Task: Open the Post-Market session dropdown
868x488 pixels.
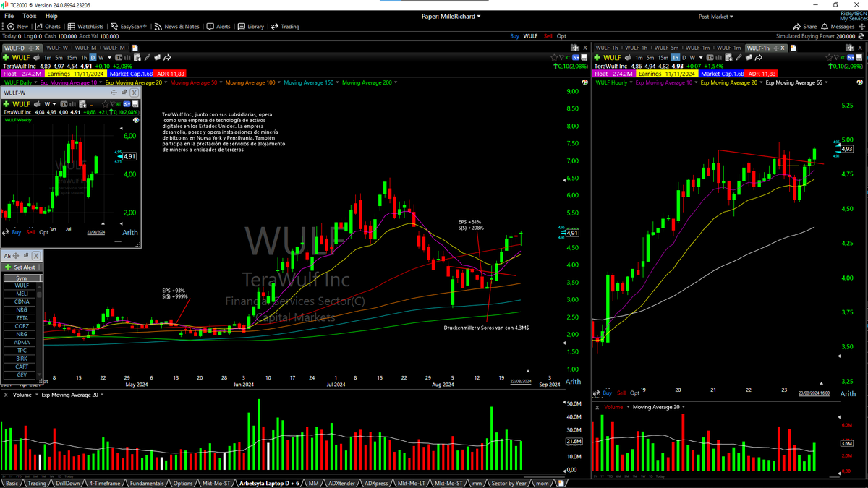Action: 715,16
